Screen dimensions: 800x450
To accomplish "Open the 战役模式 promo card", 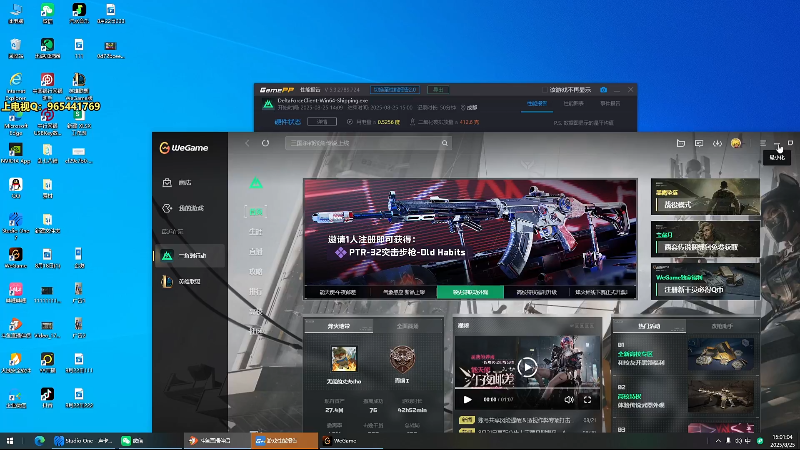I will (x=705, y=196).
